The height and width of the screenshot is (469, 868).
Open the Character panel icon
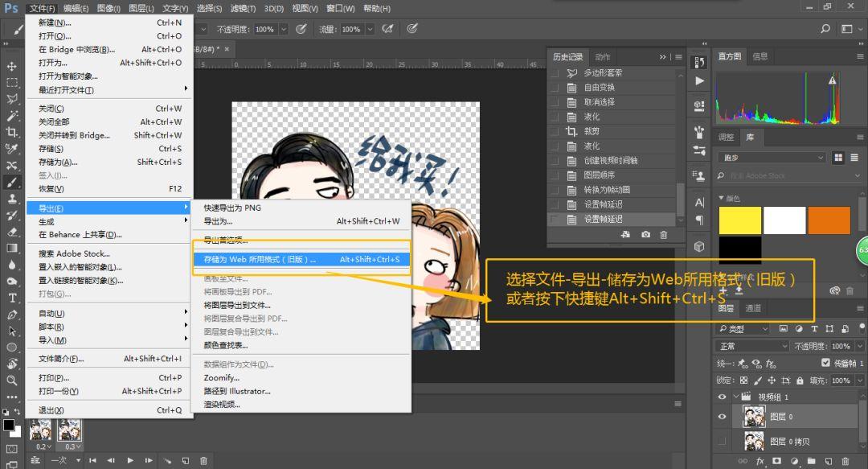pyautogui.click(x=700, y=203)
